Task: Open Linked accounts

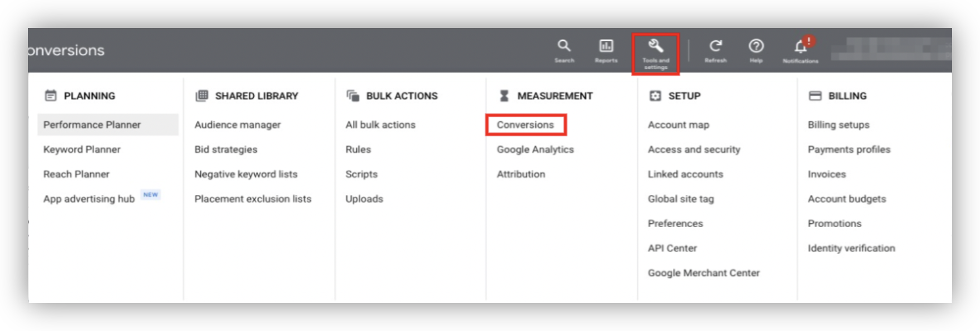Action: point(685,174)
